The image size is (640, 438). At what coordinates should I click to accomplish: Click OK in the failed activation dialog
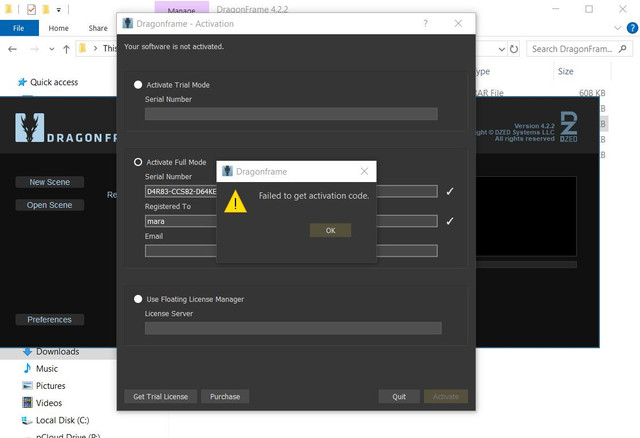pos(330,230)
